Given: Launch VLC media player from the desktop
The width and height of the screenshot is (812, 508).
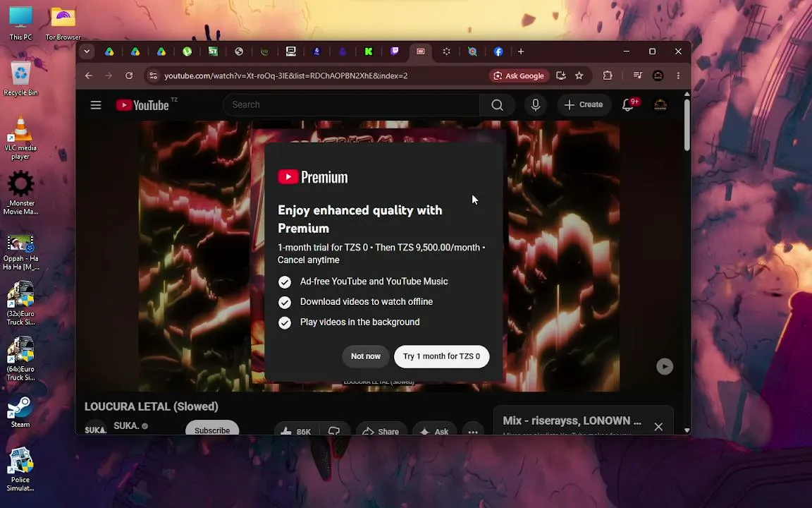Looking at the screenshot, I should click(x=20, y=138).
